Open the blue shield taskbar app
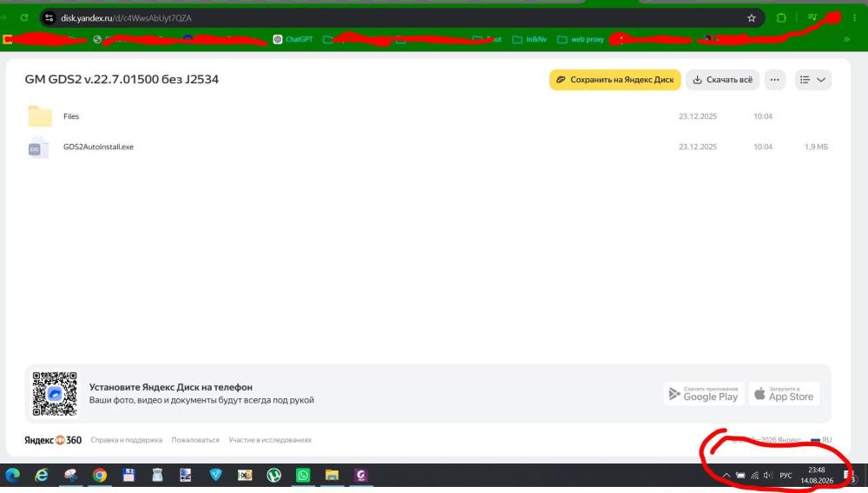This screenshot has height=493, width=868. coord(215,476)
